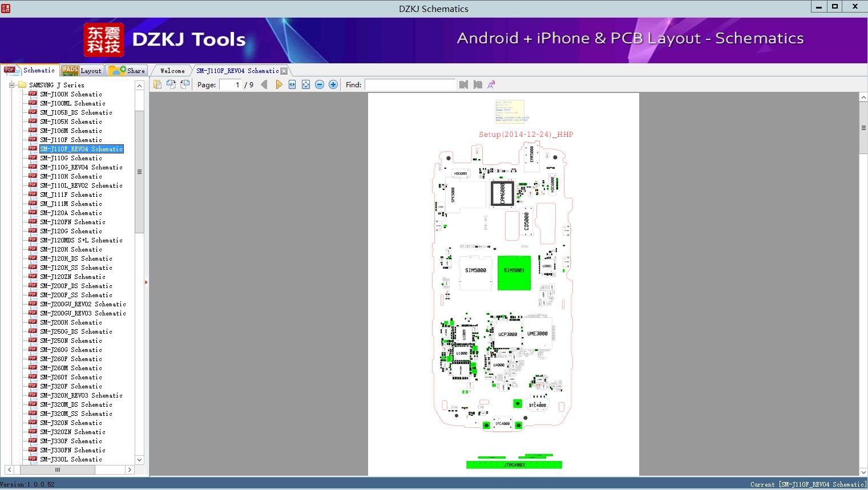Open SM-J200F_DS Schematic

point(76,286)
